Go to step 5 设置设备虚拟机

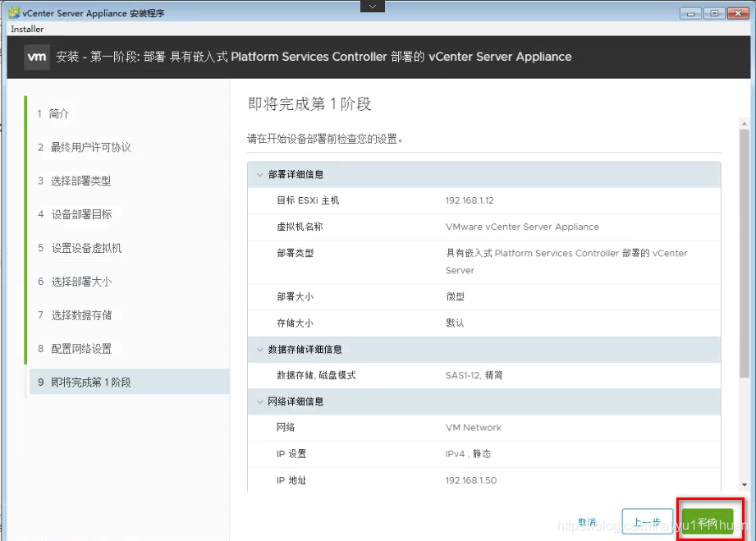coord(80,248)
